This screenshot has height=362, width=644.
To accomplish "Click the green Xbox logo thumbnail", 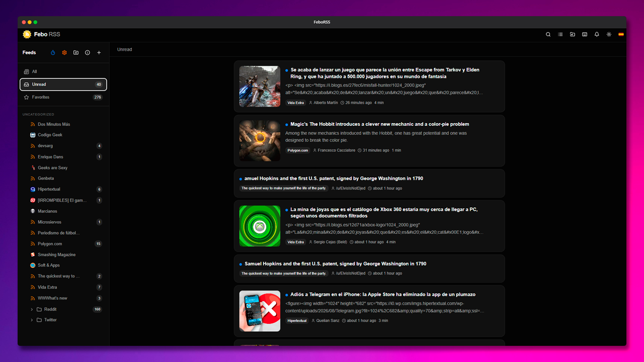I will pos(260,226).
